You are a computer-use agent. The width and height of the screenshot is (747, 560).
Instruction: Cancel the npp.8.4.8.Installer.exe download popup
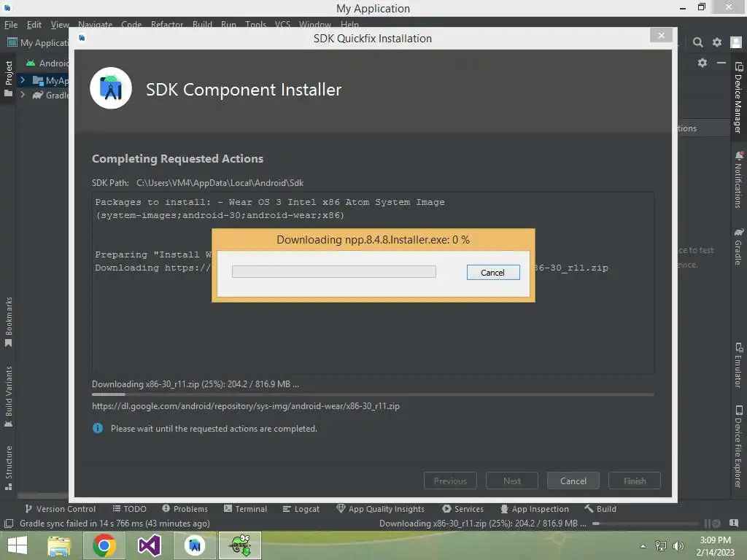(493, 273)
